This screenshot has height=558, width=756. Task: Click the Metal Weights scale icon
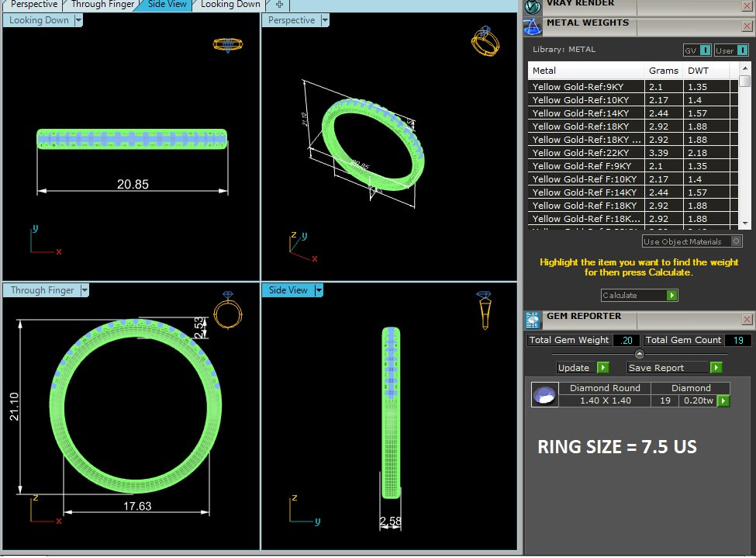point(532,27)
